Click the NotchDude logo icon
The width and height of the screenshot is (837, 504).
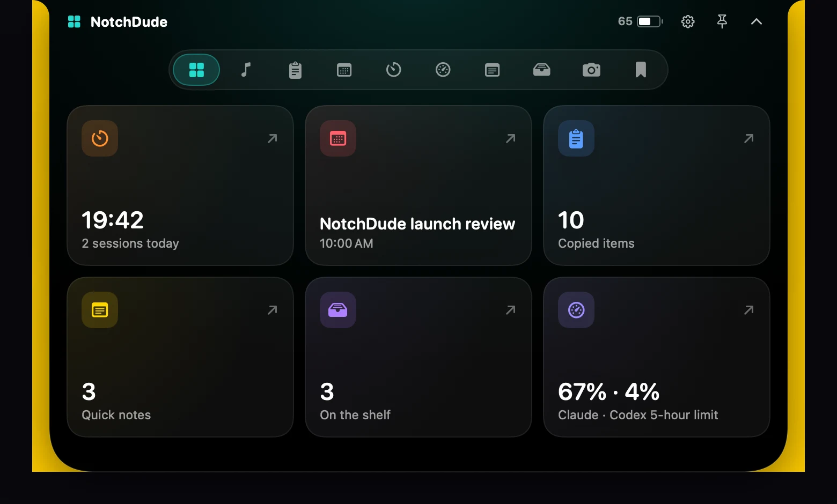coord(74,21)
